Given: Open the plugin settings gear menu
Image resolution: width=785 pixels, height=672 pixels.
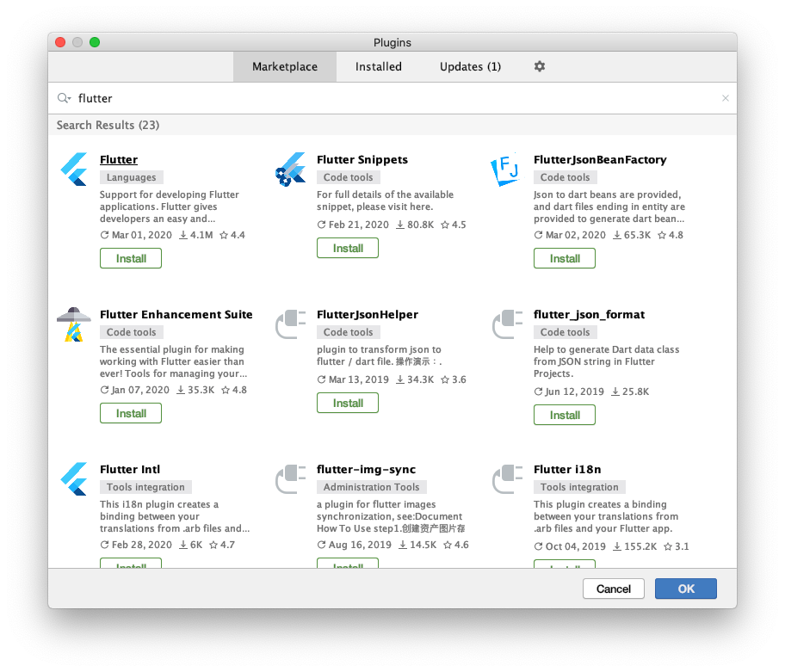Looking at the screenshot, I should [x=539, y=66].
